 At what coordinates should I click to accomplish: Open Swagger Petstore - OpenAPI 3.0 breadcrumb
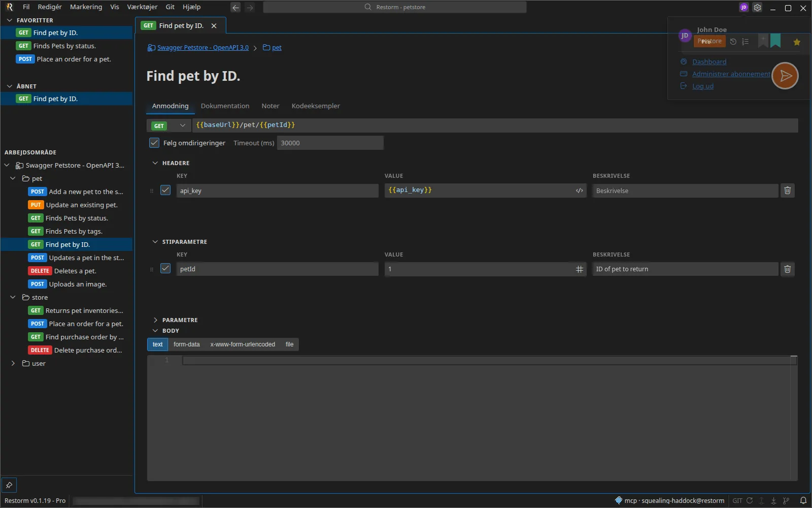202,48
